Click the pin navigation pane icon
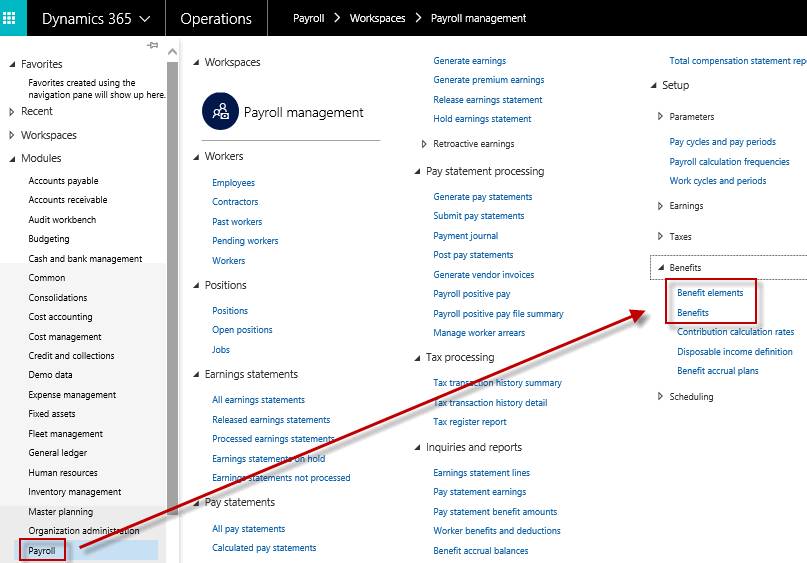Viewport: 807px width, 563px height. 152,45
